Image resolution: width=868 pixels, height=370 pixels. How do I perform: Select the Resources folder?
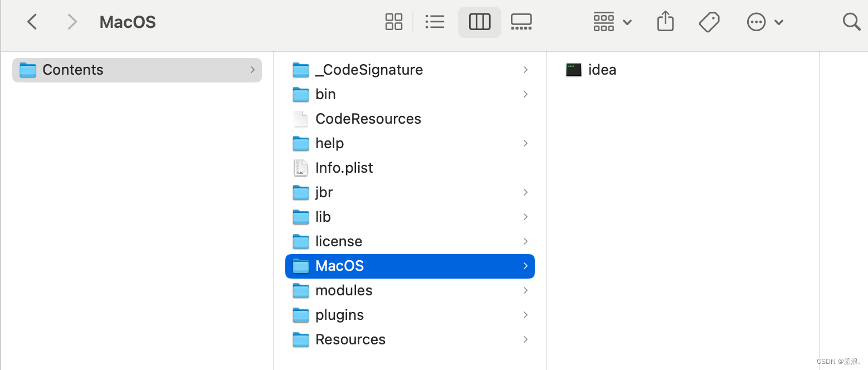pos(410,339)
